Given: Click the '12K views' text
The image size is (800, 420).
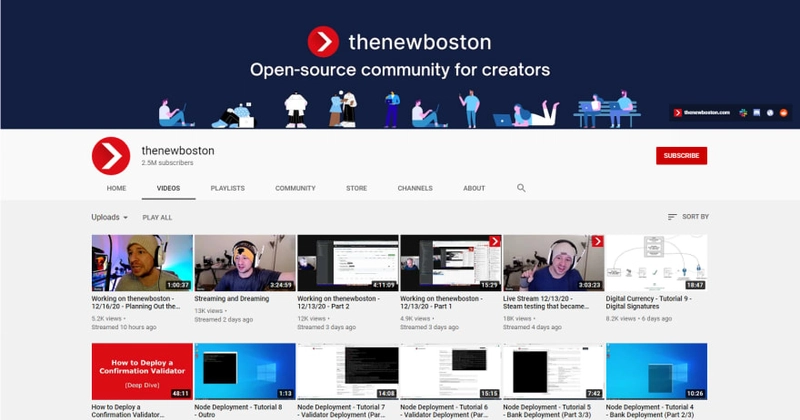Looking at the screenshot, I should pyautogui.click(x=312, y=318).
